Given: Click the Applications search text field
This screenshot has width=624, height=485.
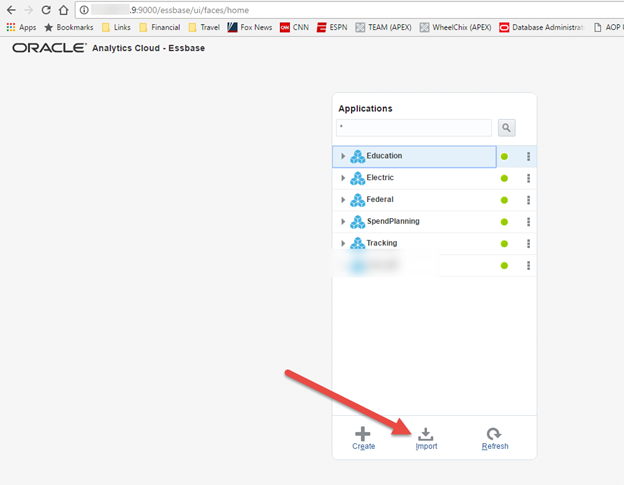Looking at the screenshot, I should point(414,128).
